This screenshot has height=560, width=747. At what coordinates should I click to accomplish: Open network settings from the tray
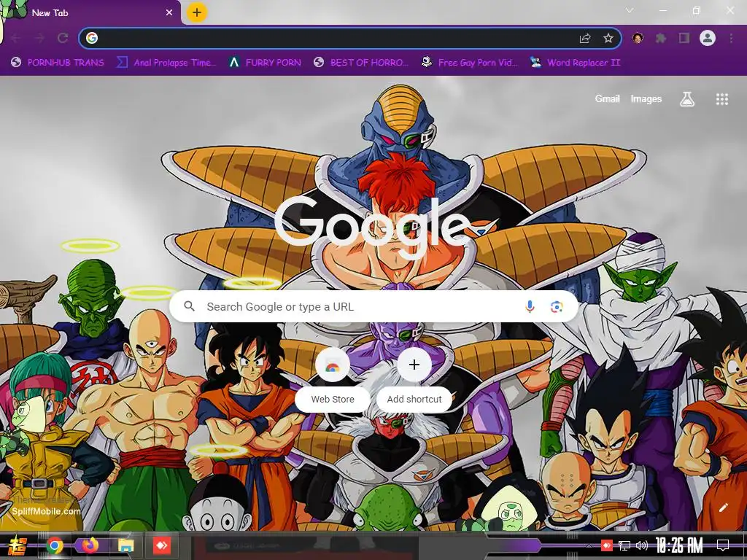click(624, 545)
